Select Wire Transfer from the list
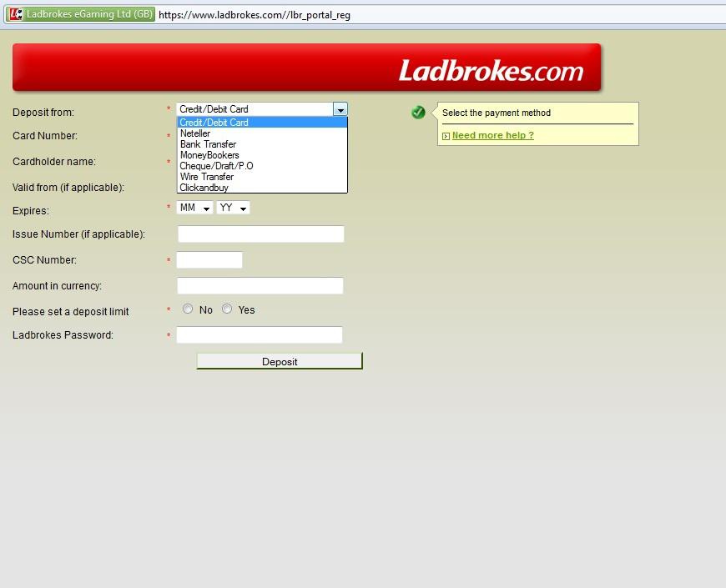The height and width of the screenshot is (588, 726). pos(206,177)
